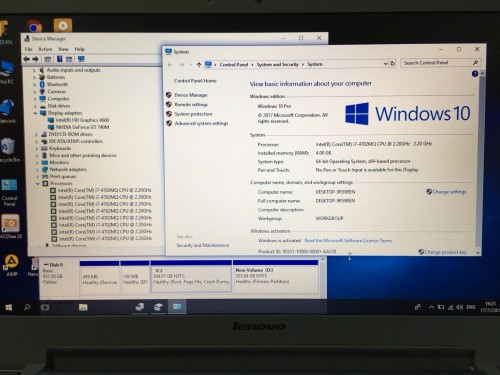Click Device Manager back arrow toolbar icon
This screenshot has width=500, height=375.
(x=27, y=59)
